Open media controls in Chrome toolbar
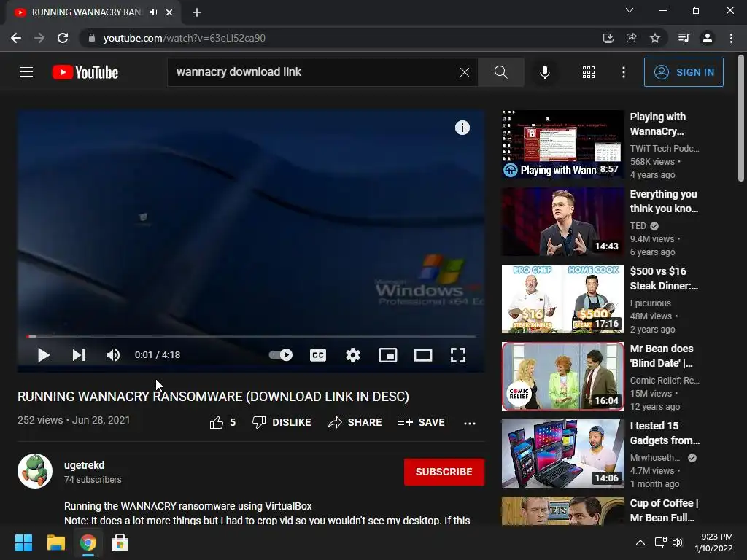Screen dimensions: 747x560 tap(684, 38)
